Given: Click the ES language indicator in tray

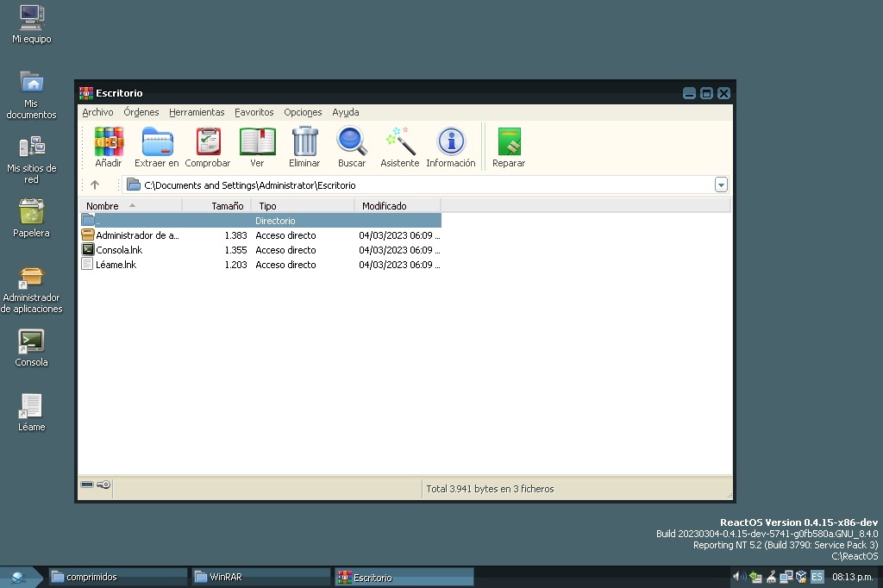Looking at the screenshot, I should coord(817,577).
